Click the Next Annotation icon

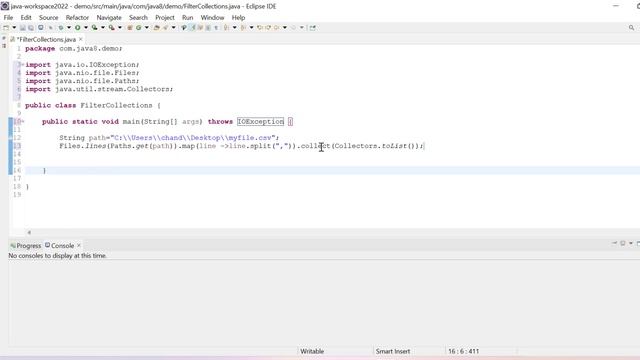[226, 28]
